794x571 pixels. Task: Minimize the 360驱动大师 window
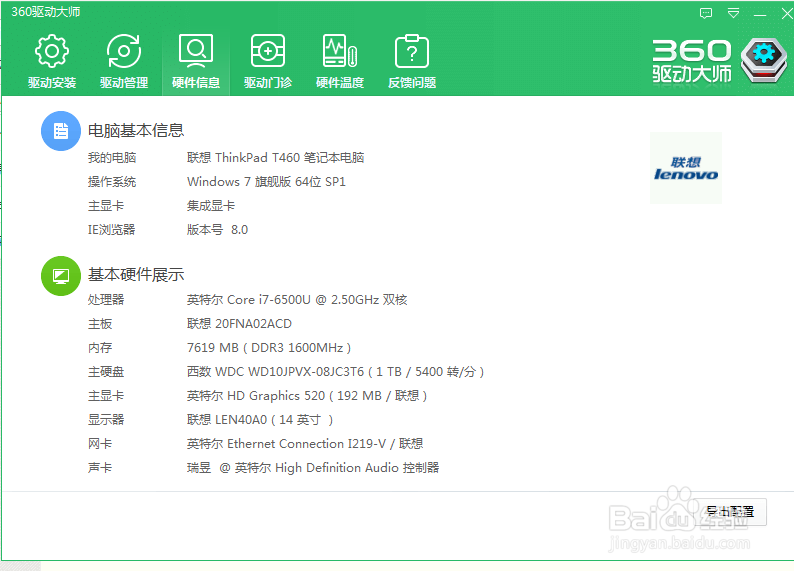pos(760,15)
